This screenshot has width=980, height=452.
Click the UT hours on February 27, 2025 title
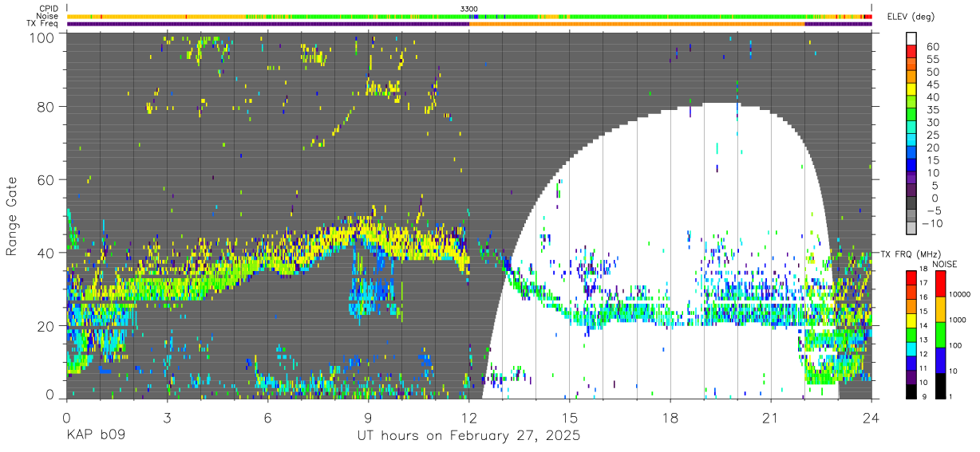468,436
